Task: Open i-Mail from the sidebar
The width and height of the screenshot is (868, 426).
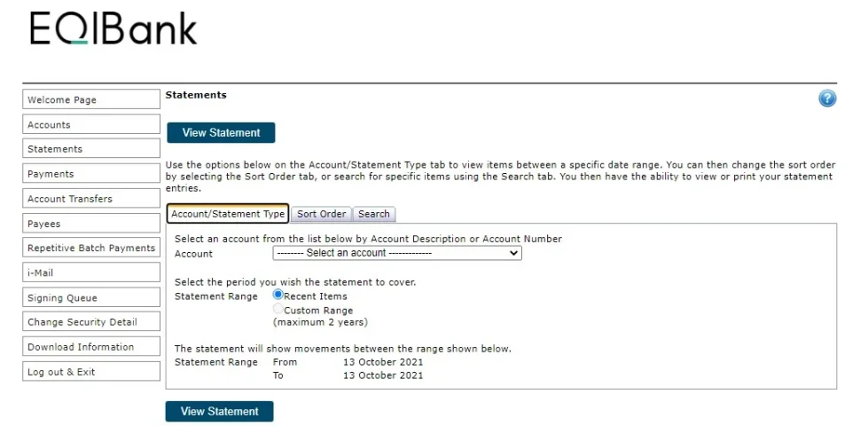Action: (x=91, y=272)
